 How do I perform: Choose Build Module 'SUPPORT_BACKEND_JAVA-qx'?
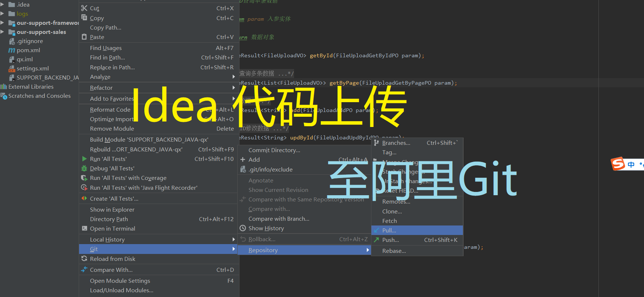(x=159, y=139)
